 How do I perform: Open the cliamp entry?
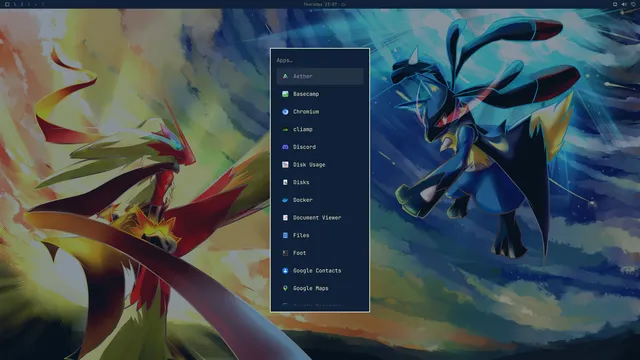(320, 129)
